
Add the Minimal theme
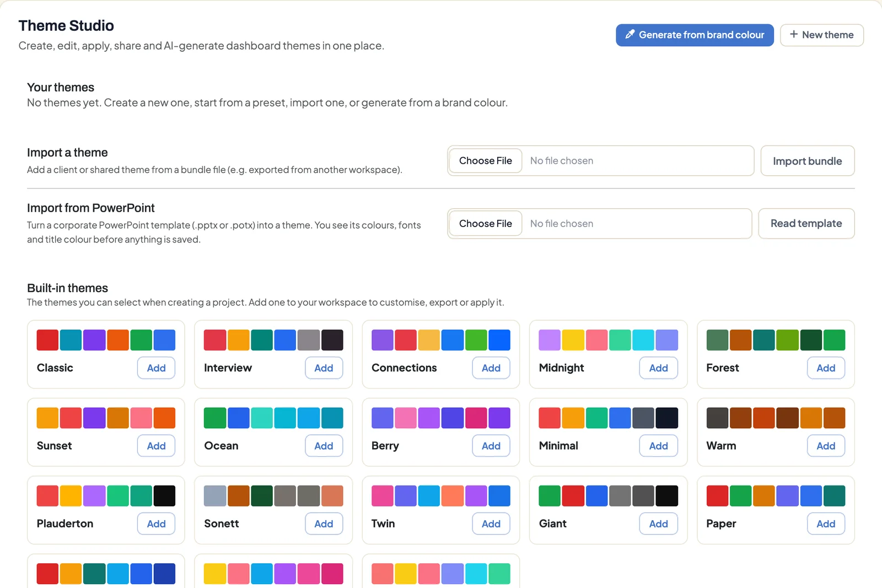click(658, 445)
